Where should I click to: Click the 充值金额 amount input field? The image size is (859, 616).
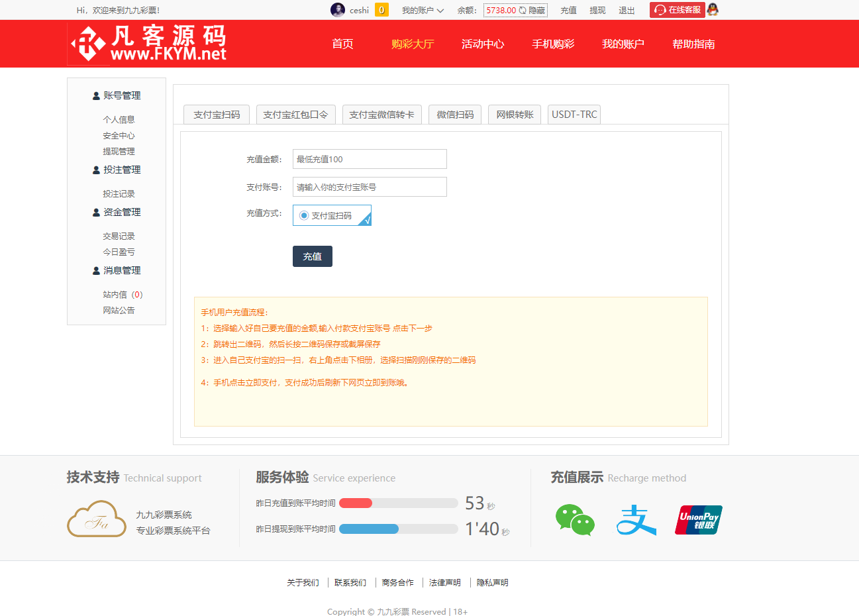(370, 159)
